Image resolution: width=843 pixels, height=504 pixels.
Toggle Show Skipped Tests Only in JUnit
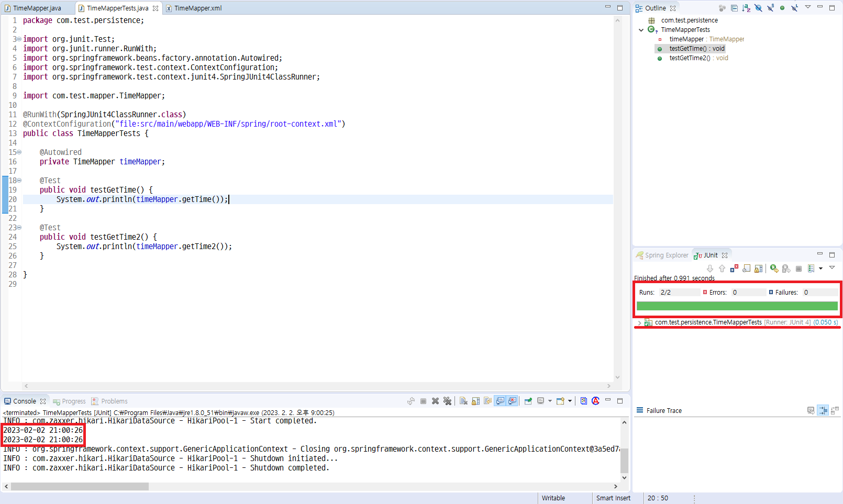coord(746,268)
